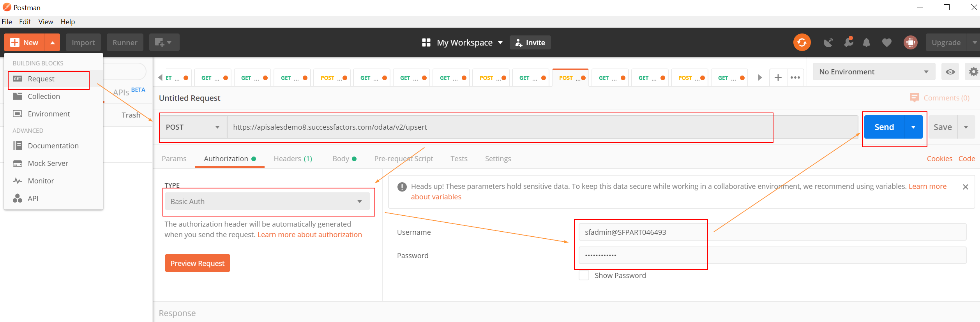Open tab options three-dots menu
The image size is (980, 322).
pyautogui.click(x=795, y=77)
